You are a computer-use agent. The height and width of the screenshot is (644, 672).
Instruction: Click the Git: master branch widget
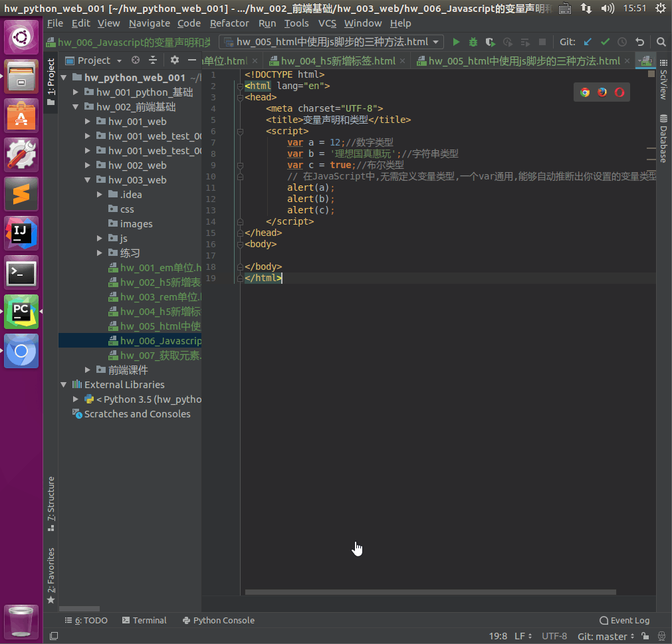(x=606, y=637)
